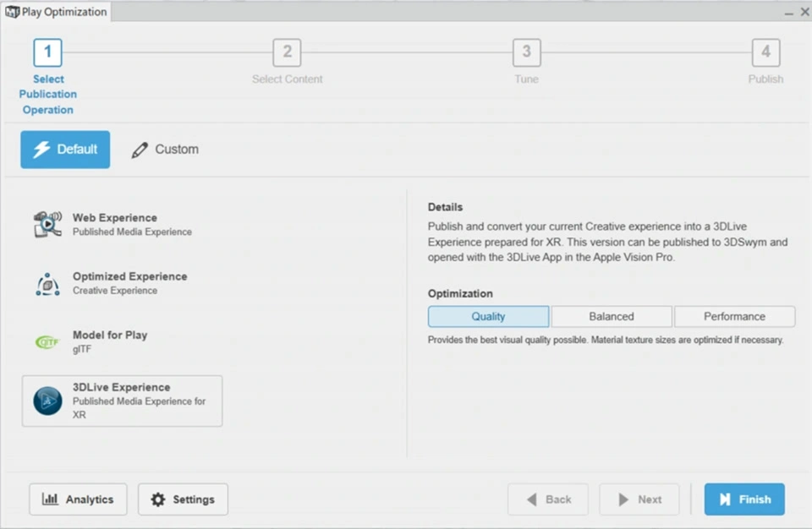The width and height of the screenshot is (812, 529).
Task: Click the 3DLive Experience round icon
Action: 47,401
